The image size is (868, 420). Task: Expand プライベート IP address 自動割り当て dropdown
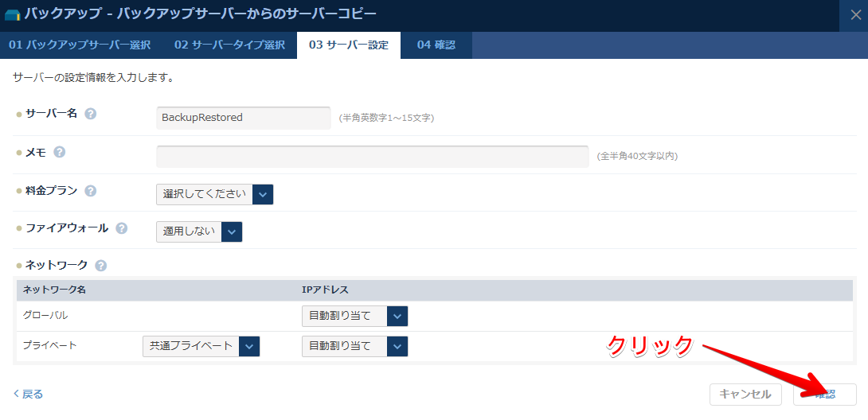tap(354, 346)
